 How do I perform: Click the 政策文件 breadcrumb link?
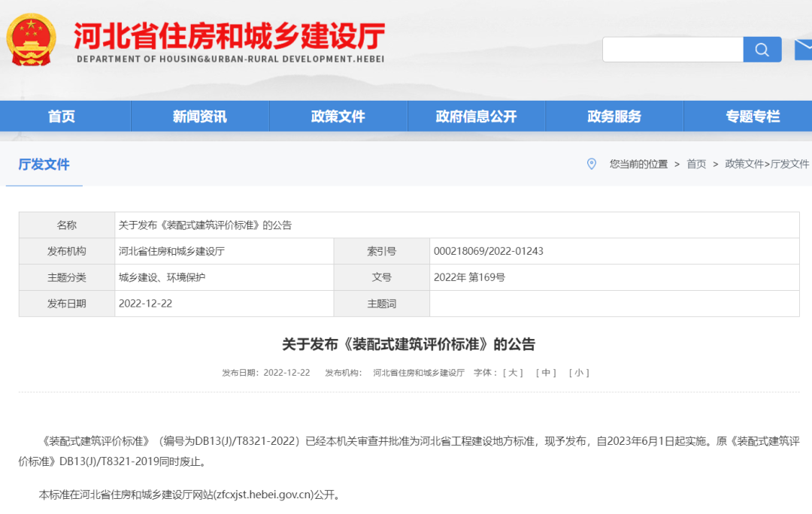point(744,164)
